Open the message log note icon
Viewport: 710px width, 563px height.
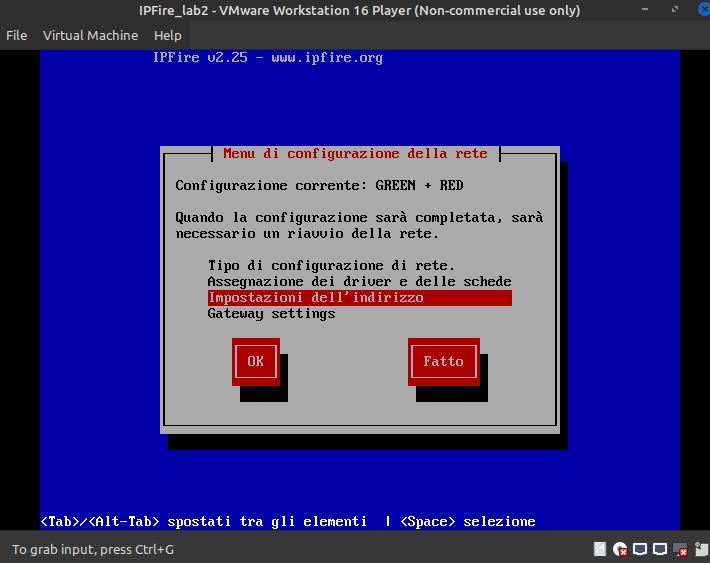point(701,549)
